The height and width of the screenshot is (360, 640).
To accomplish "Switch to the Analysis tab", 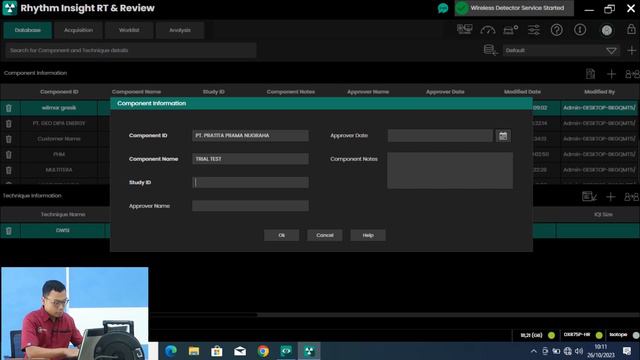I will click(180, 30).
